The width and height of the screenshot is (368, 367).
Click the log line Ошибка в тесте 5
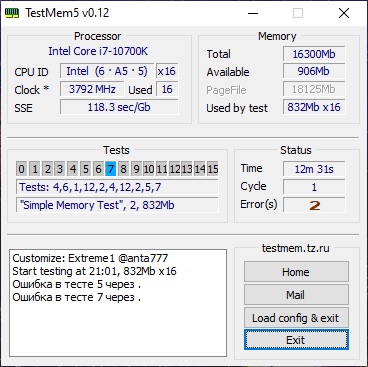76,284
